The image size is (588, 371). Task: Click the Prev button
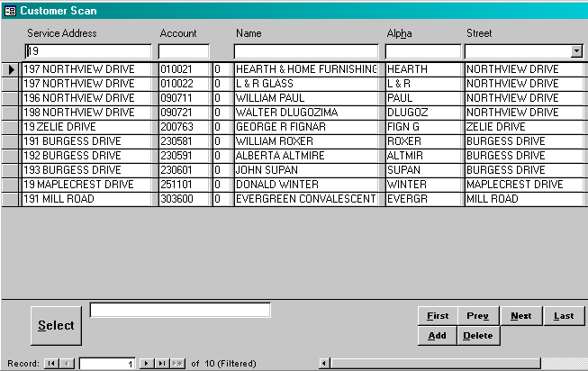tap(478, 316)
